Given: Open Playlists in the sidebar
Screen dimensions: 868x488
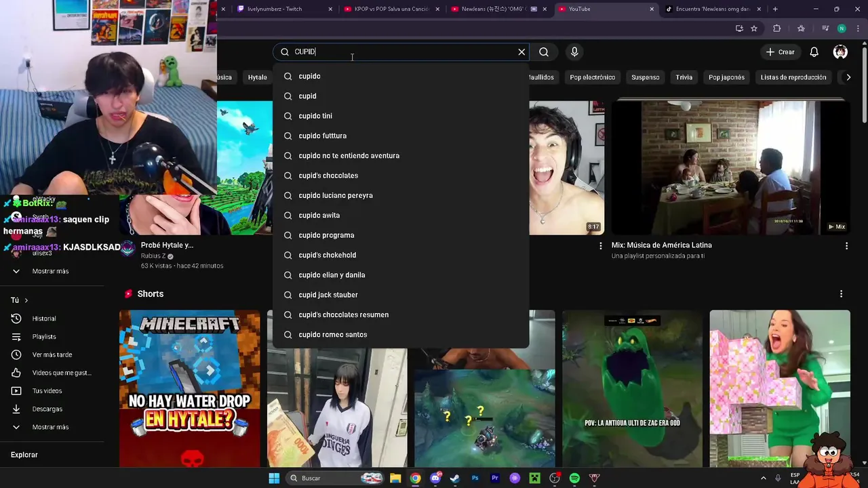Looking at the screenshot, I should click(x=44, y=337).
